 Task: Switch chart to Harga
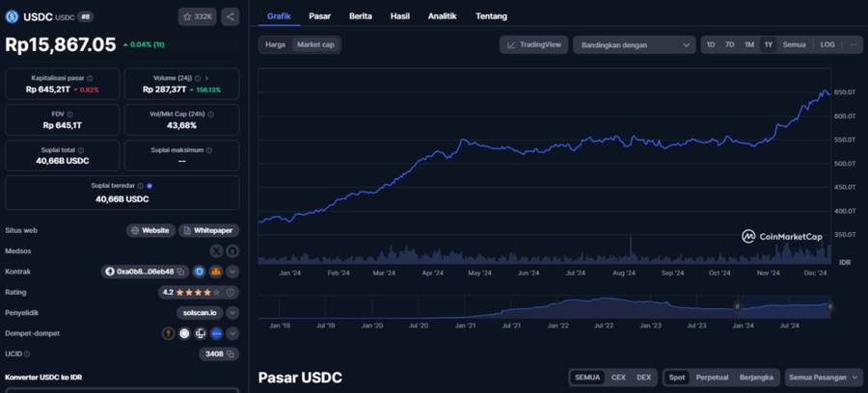275,44
